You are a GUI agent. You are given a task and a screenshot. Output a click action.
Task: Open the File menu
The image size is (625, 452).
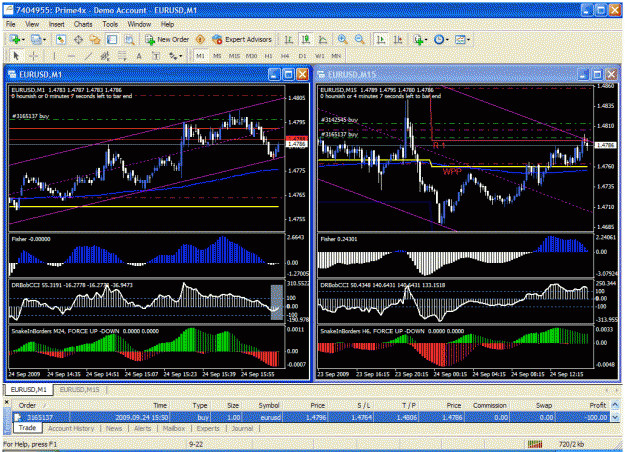point(10,24)
